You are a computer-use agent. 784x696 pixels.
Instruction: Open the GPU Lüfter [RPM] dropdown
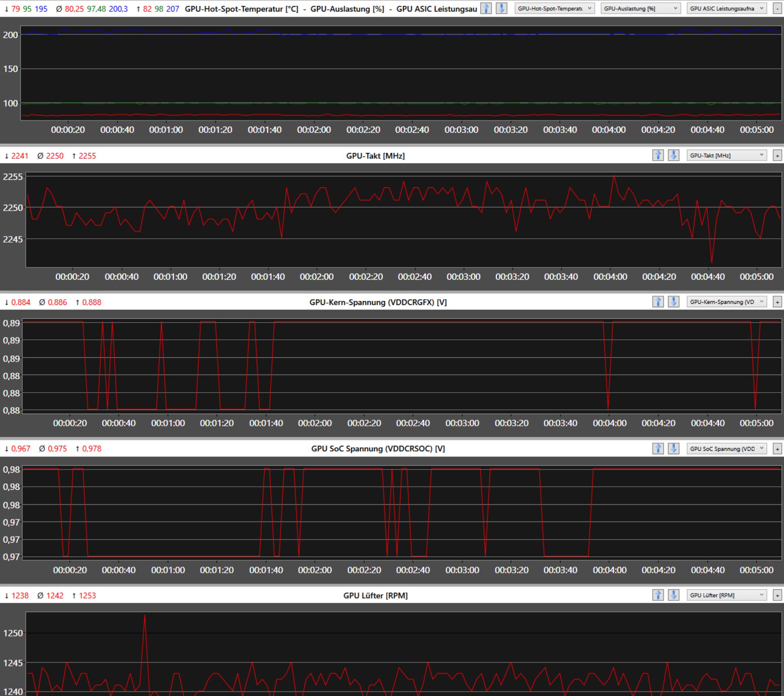point(727,595)
